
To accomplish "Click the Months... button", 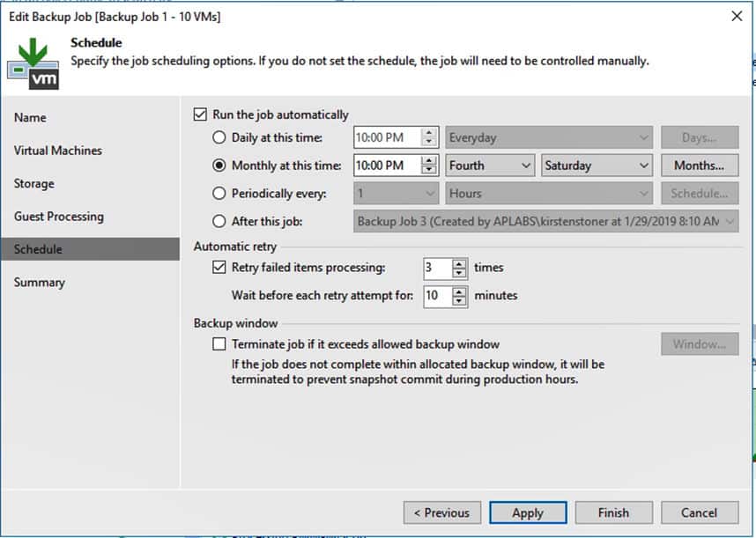I will (x=700, y=166).
